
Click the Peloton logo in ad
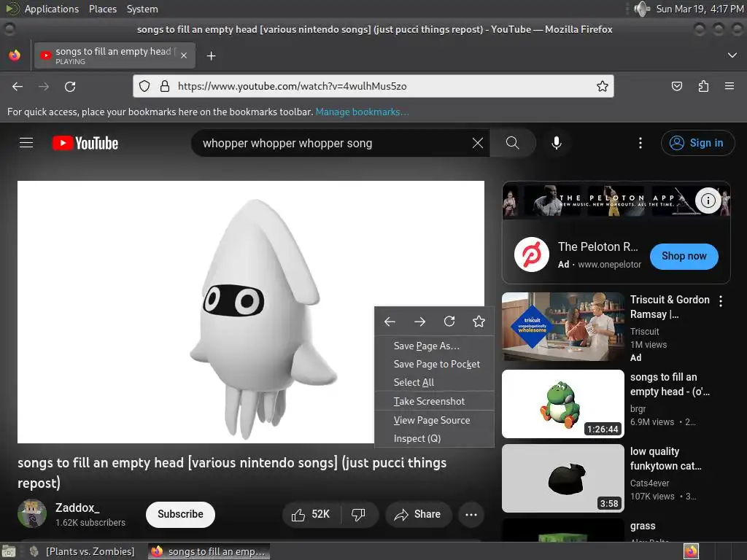tap(531, 254)
